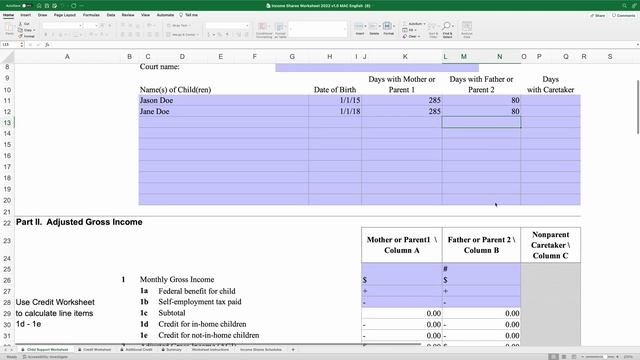Click Wrap Text in the ribbon
This screenshot has height=360, width=640.
[178, 25]
